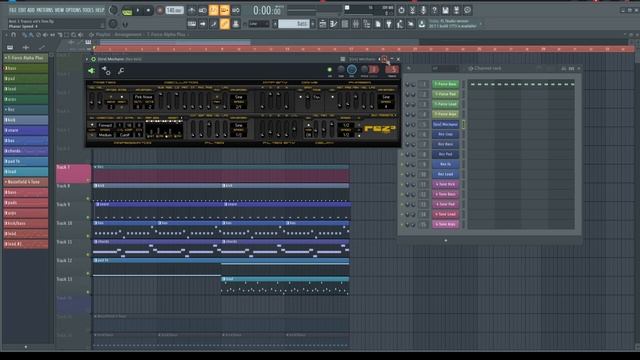Click the plugin gear settings icon
Screen dimensions: 640x360
106,71
